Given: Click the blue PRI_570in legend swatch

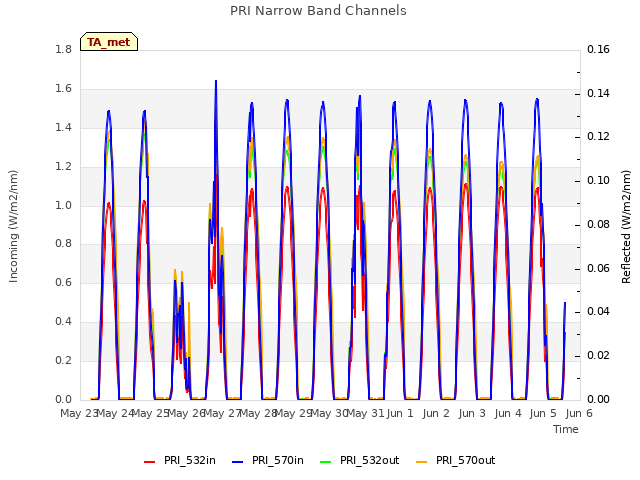Looking at the screenshot, I should tap(238, 462).
